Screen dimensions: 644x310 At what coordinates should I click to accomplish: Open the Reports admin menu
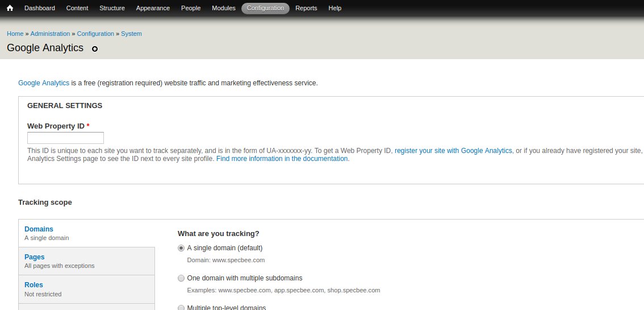pyautogui.click(x=307, y=8)
